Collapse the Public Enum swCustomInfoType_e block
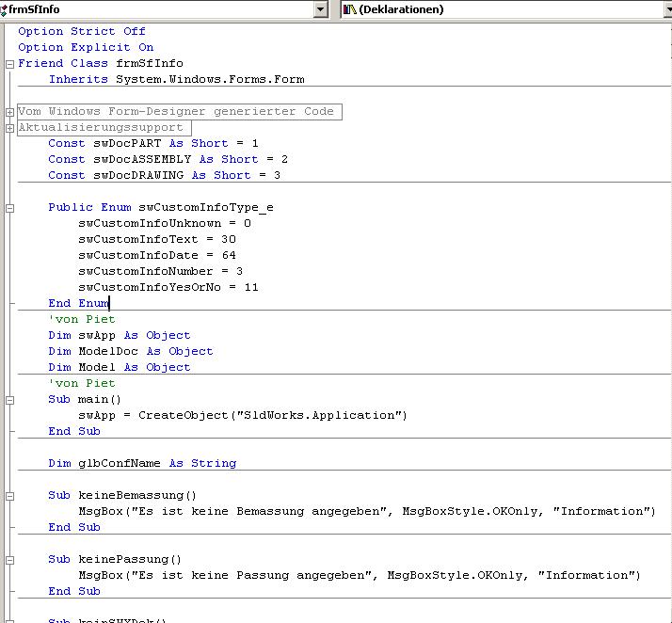672x623 pixels. (9, 208)
